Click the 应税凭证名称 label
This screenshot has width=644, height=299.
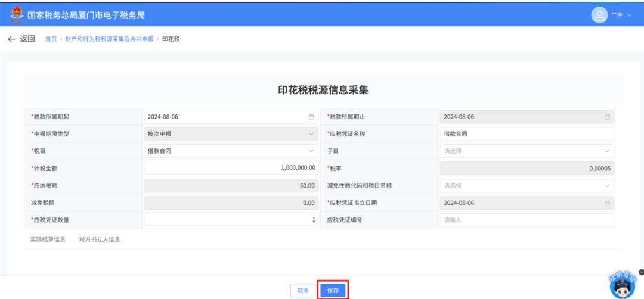tap(348, 134)
